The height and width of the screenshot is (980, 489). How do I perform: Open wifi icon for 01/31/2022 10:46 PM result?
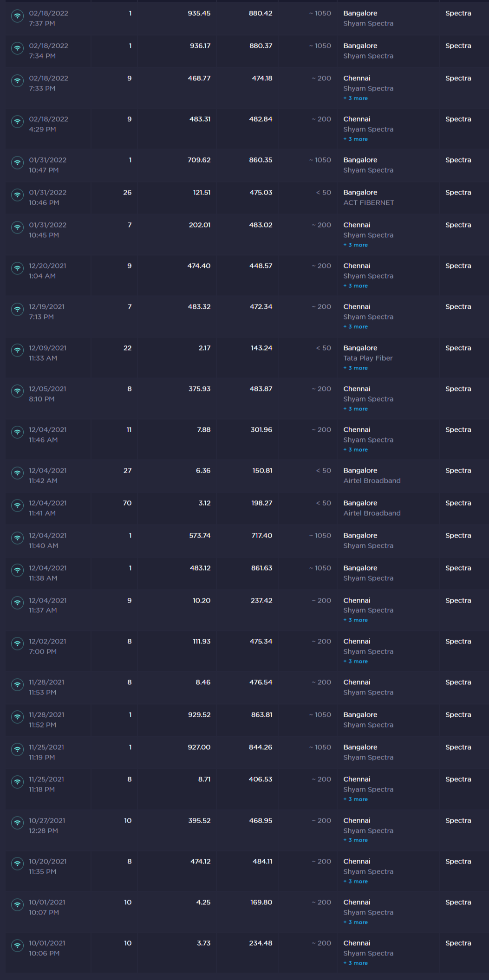[18, 195]
